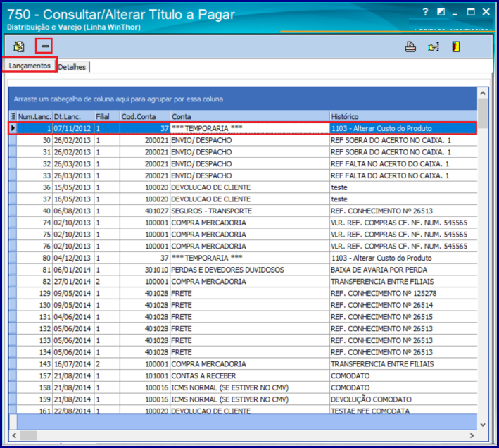The height and width of the screenshot is (448, 499).
Task: Sort by Filial column header
Action: (107, 116)
